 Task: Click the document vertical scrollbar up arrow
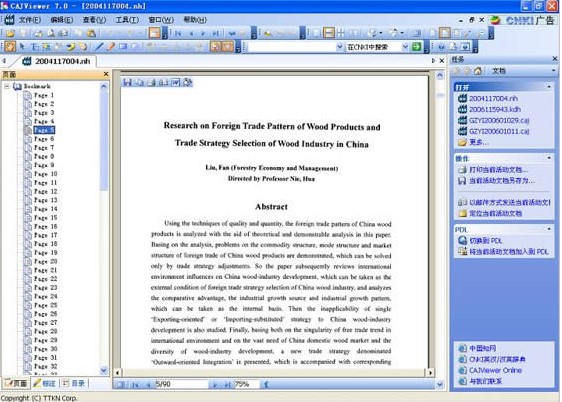tap(440, 76)
